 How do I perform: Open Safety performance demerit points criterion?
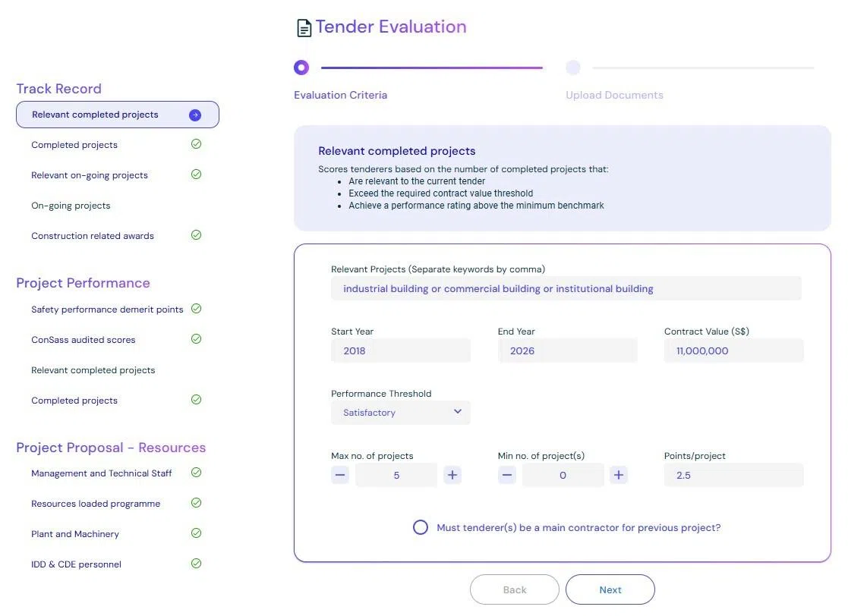pos(107,310)
